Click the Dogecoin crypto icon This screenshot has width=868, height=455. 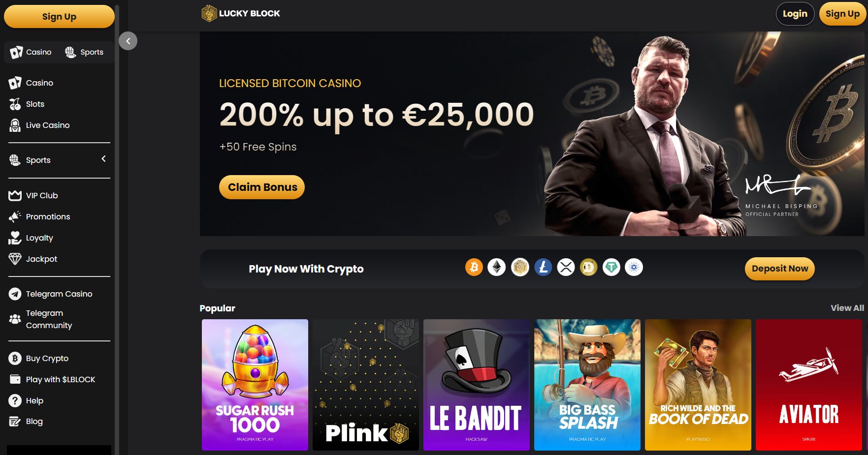click(588, 268)
